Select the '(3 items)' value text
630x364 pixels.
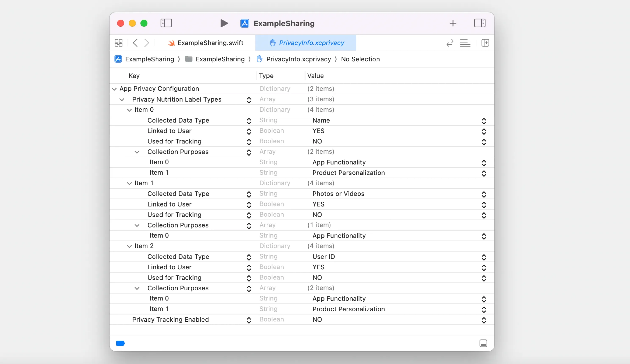[x=321, y=99]
